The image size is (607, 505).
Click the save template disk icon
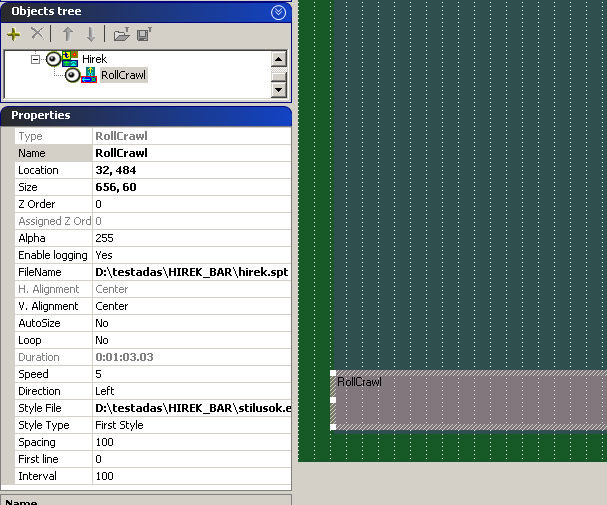click(144, 34)
